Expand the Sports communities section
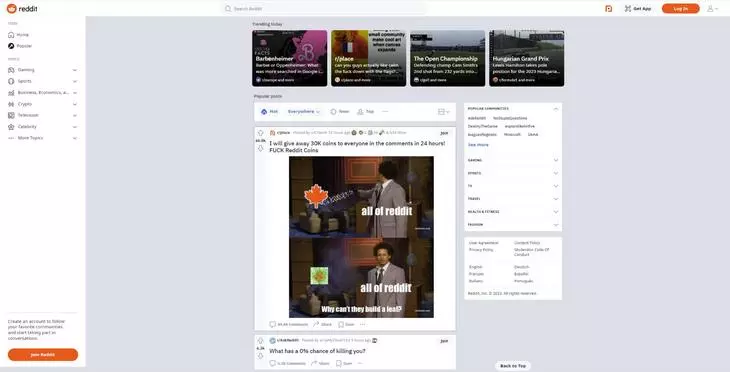 point(555,173)
